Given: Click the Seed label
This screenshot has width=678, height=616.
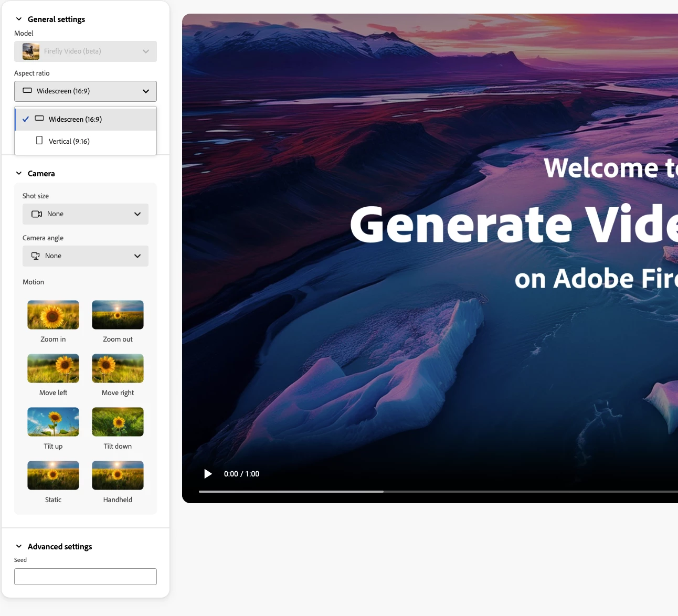Looking at the screenshot, I should [20, 560].
